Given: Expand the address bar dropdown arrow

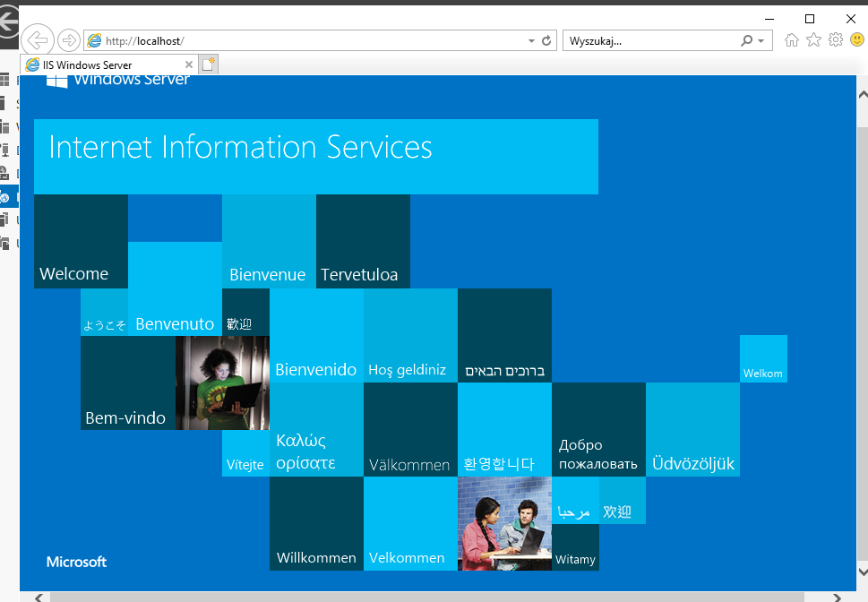Looking at the screenshot, I should [530, 41].
